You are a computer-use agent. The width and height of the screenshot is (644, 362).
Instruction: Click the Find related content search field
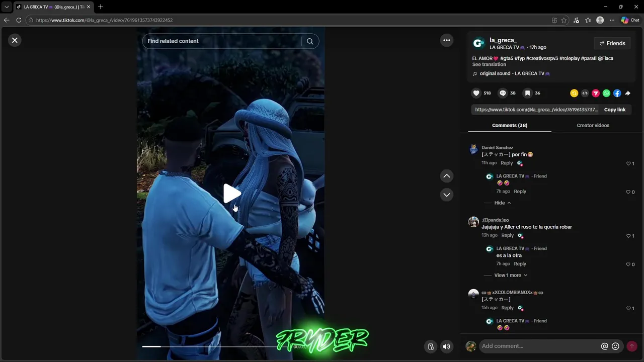[222, 41]
